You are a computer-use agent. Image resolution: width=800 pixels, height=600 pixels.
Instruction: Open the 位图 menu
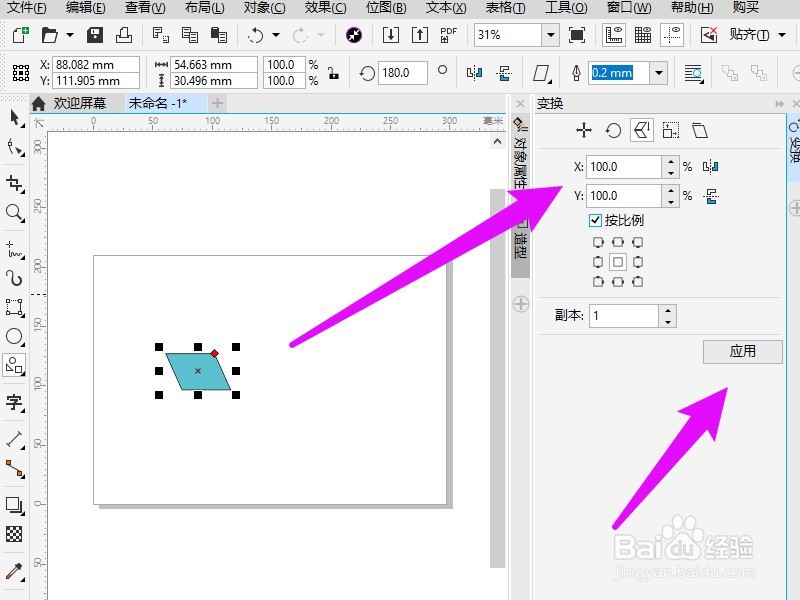click(x=386, y=8)
